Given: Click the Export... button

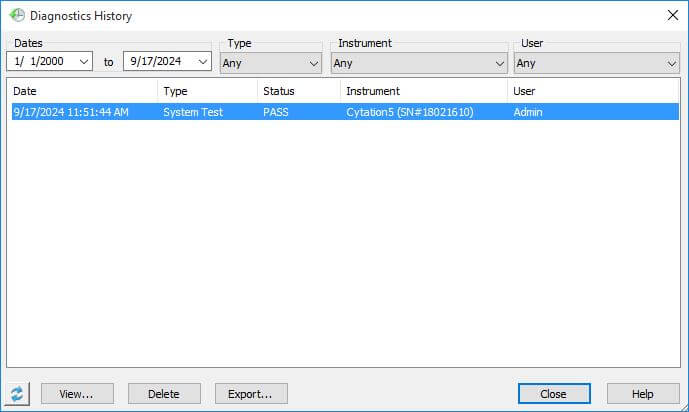Looking at the screenshot, I should 251,394.
